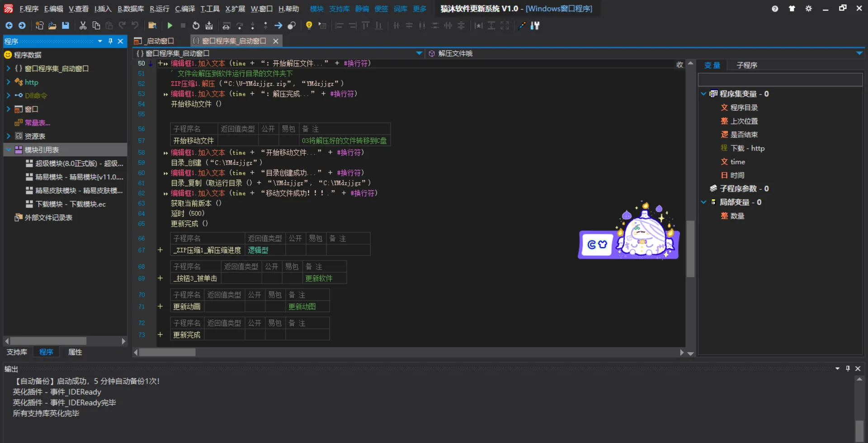
Task: Click the copy icon in toolbar
Action: tap(96, 26)
